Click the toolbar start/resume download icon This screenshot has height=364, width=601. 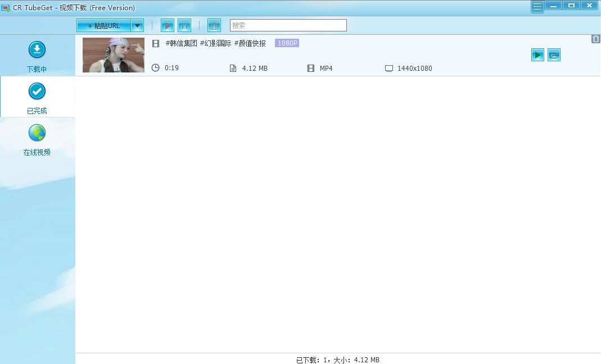(167, 25)
